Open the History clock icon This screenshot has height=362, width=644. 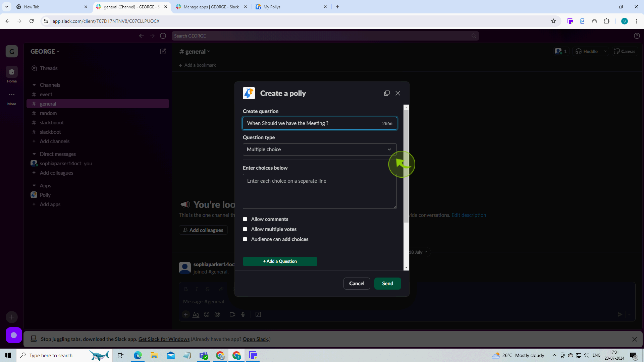coord(163,36)
